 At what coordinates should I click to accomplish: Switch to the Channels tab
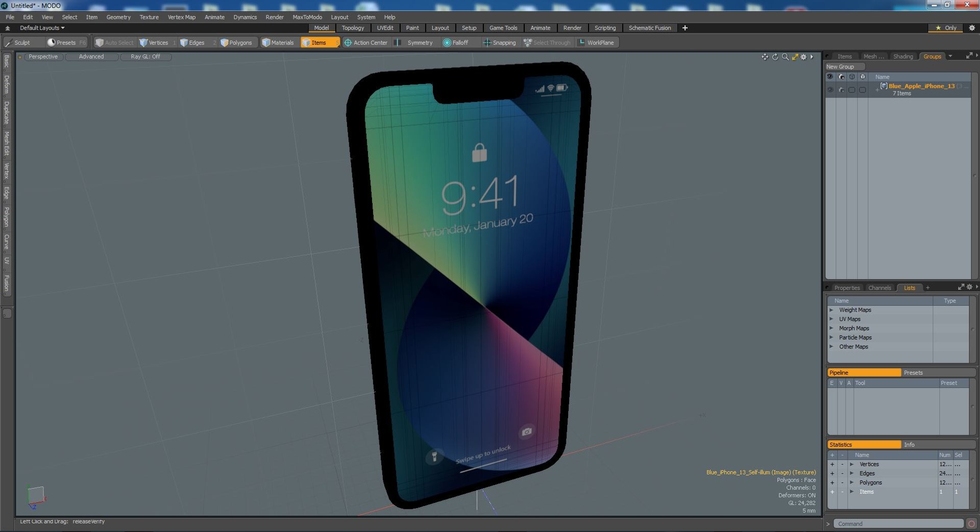[879, 288]
